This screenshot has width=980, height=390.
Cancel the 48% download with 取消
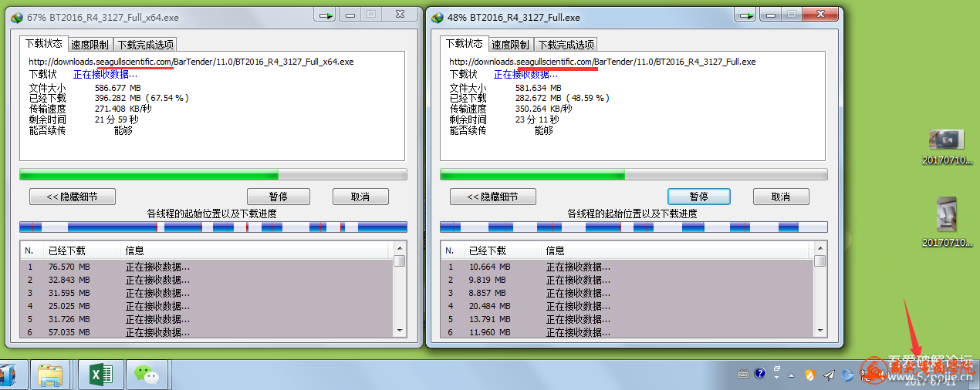tap(780, 197)
